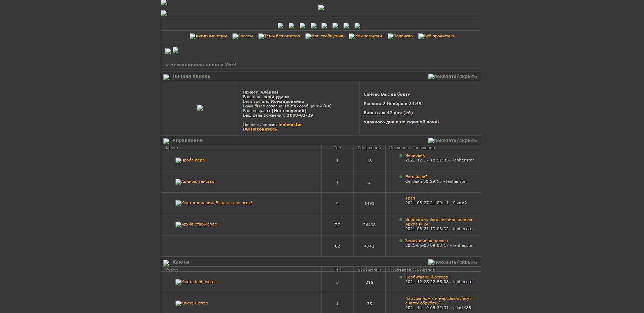Image resolution: width=644 pixels, height=313 pixels.
Task: Toggle показать/скрыть for Личная панель
Action: tap(452, 76)
